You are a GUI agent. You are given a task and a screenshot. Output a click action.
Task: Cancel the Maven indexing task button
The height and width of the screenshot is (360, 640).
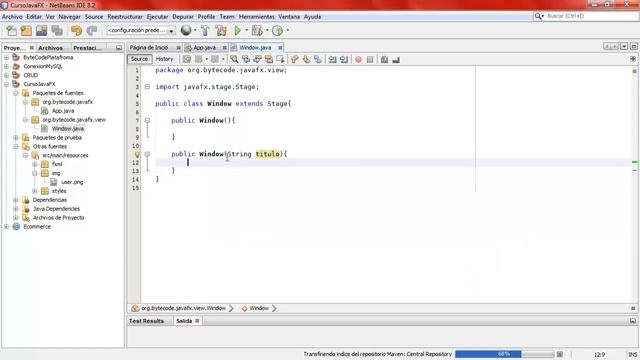pyautogui.click(x=560, y=354)
